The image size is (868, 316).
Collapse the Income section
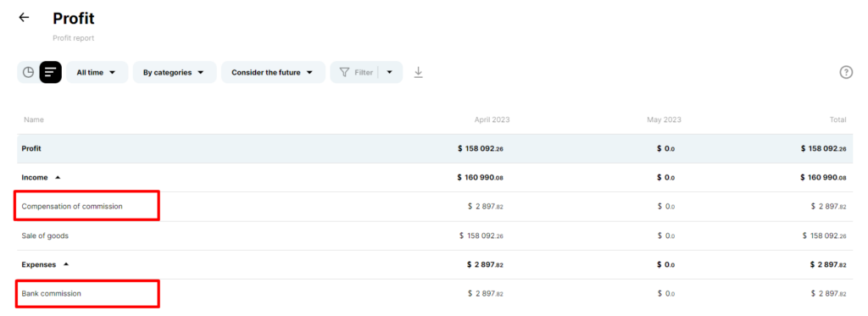click(x=58, y=178)
